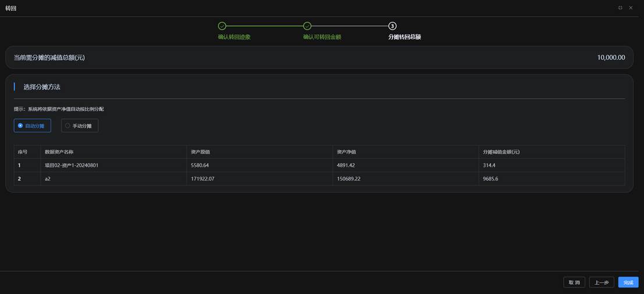This screenshot has width=644, height=294.
Task: Click 完成 to finish the allocation
Action: 628,282
